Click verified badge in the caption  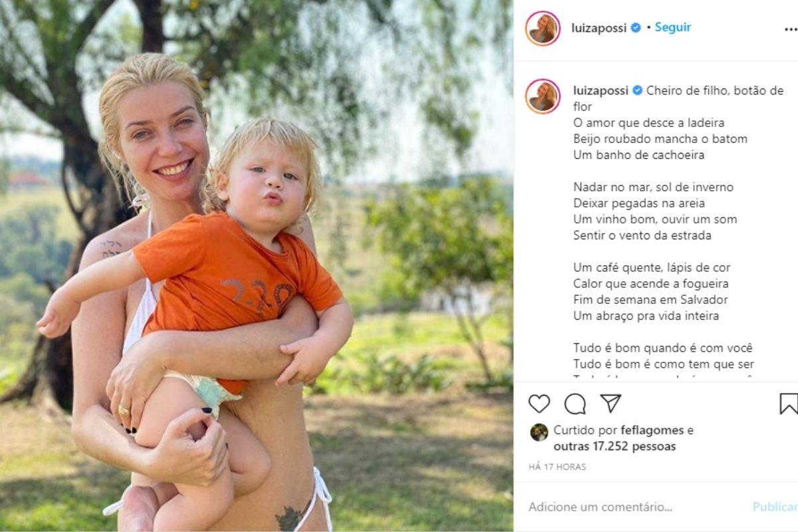[637, 91]
